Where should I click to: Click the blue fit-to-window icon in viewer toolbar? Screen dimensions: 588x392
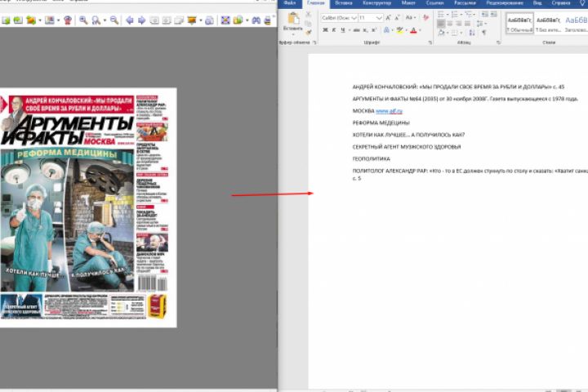pyautogui.click(x=225, y=20)
